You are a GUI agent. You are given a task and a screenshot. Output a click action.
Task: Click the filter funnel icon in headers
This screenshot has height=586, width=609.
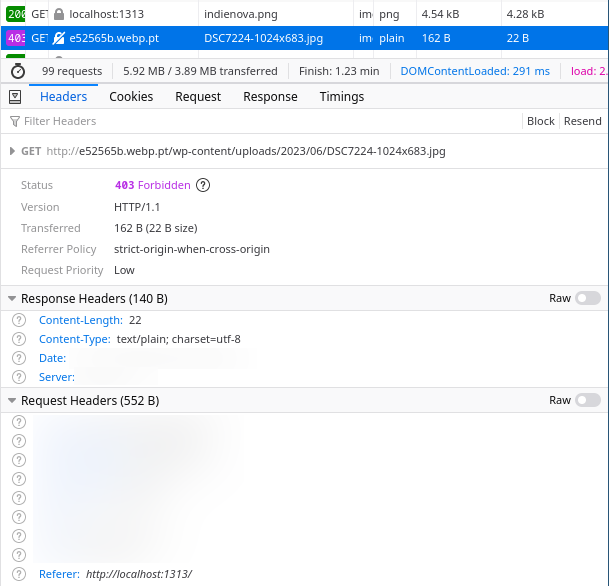14,122
